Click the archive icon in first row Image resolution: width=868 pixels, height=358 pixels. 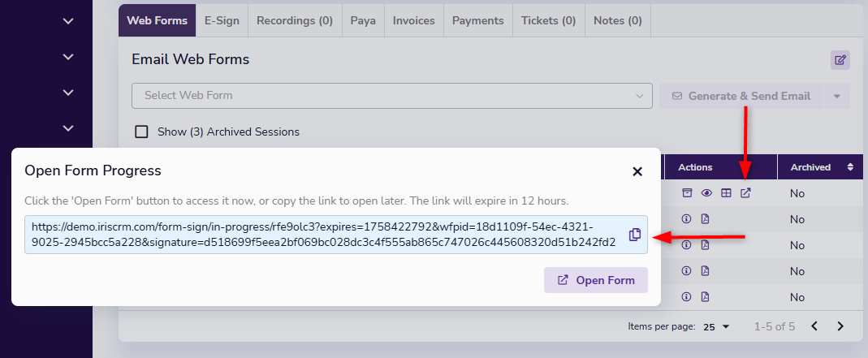[x=687, y=193]
